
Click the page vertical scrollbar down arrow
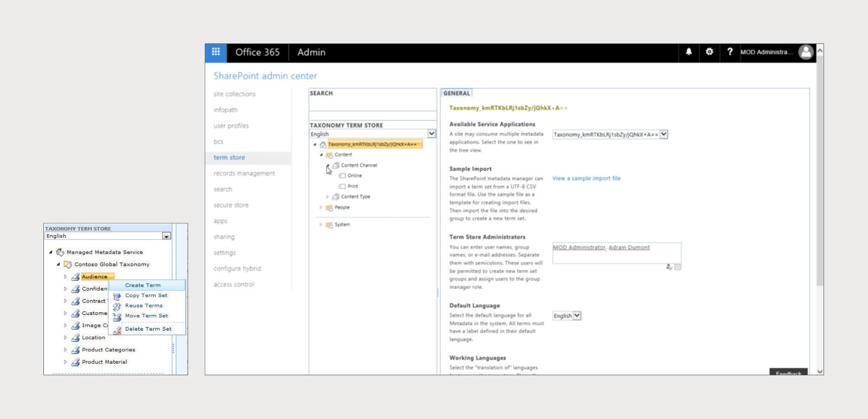coord(820,371)
